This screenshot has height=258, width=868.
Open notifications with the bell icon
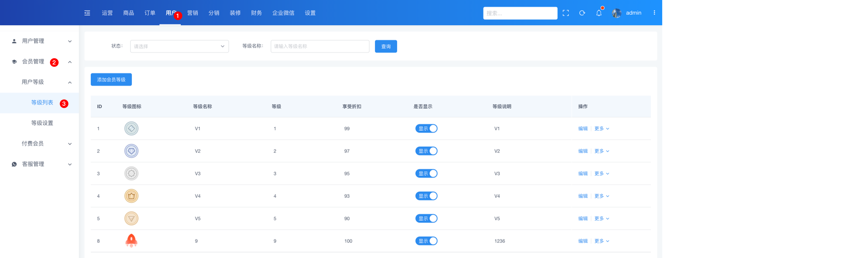598,13
